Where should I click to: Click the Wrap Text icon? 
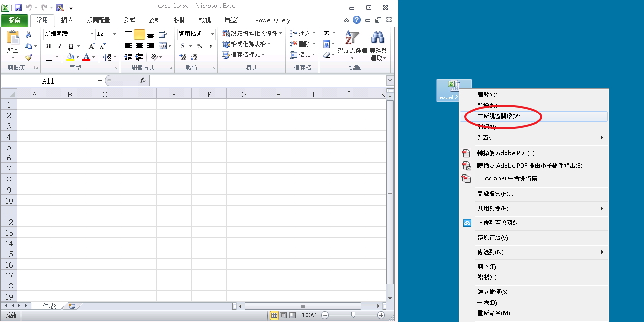coord(163,34)
